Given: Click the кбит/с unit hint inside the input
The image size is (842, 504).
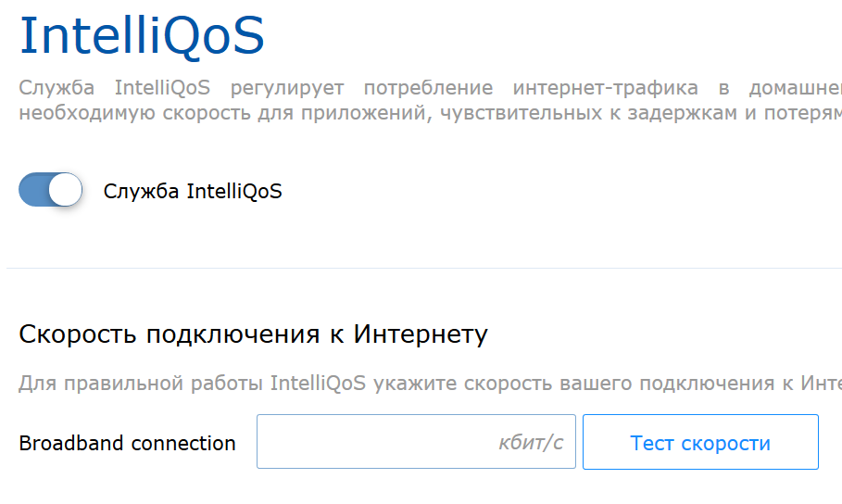Looking at the screenshot, I should pyautogui.click(x=531, y=442).
